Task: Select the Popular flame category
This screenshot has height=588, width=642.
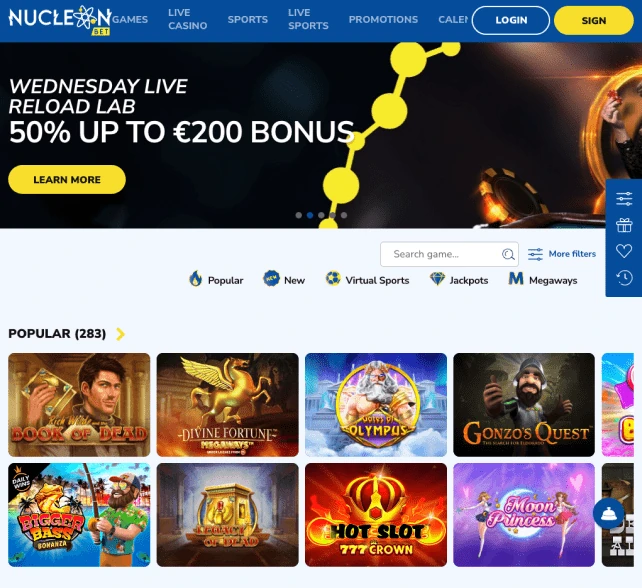Action: [216, 280]
